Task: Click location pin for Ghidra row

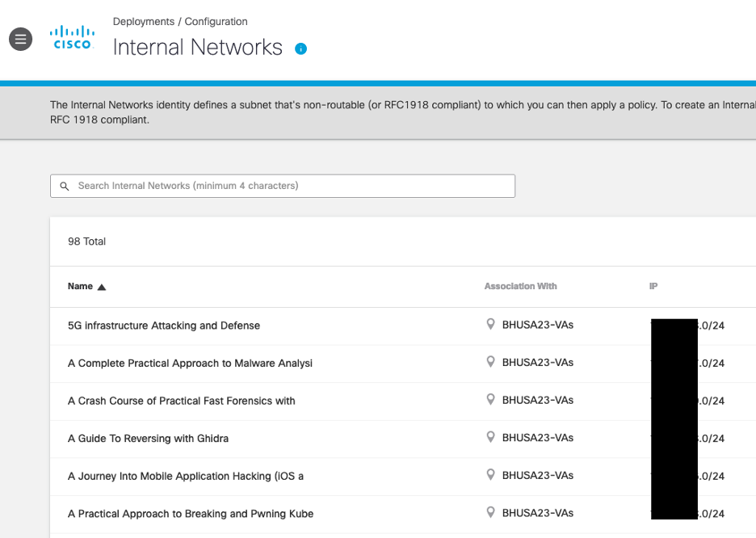Action: coord(489,438)
